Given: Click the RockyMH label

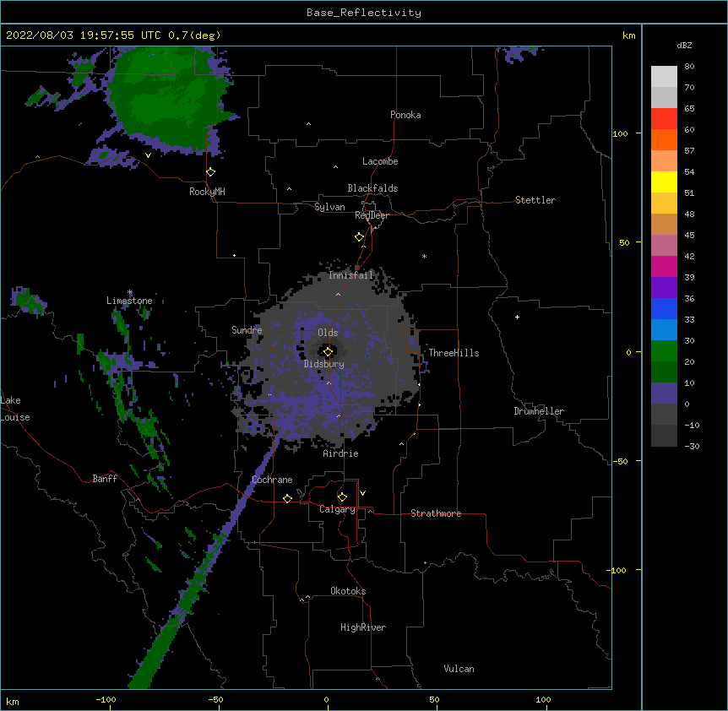Looking at the screenshot, I should (x=207, y=192).
